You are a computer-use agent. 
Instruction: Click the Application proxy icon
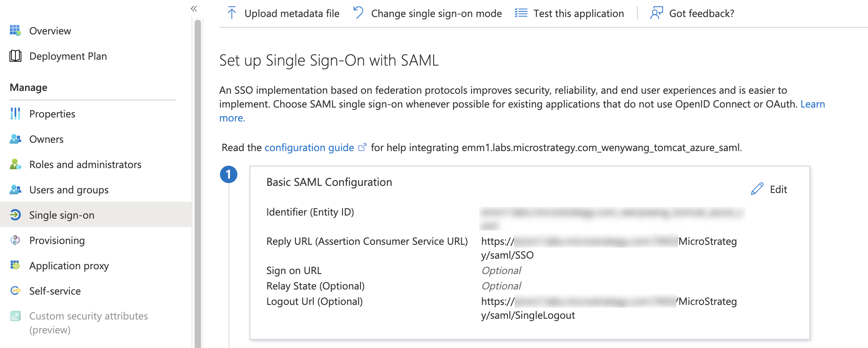coord(15,265)
